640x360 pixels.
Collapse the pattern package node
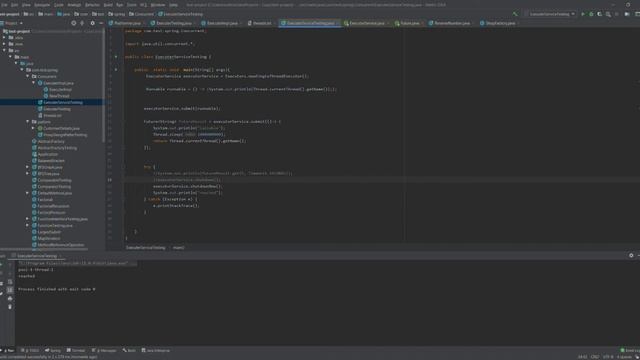[28, 122]
